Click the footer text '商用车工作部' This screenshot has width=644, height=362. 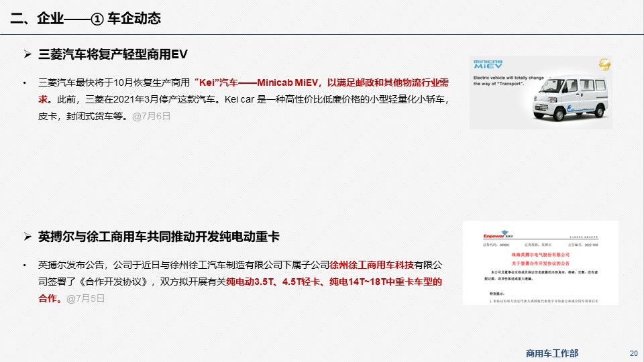click(551, 353)
